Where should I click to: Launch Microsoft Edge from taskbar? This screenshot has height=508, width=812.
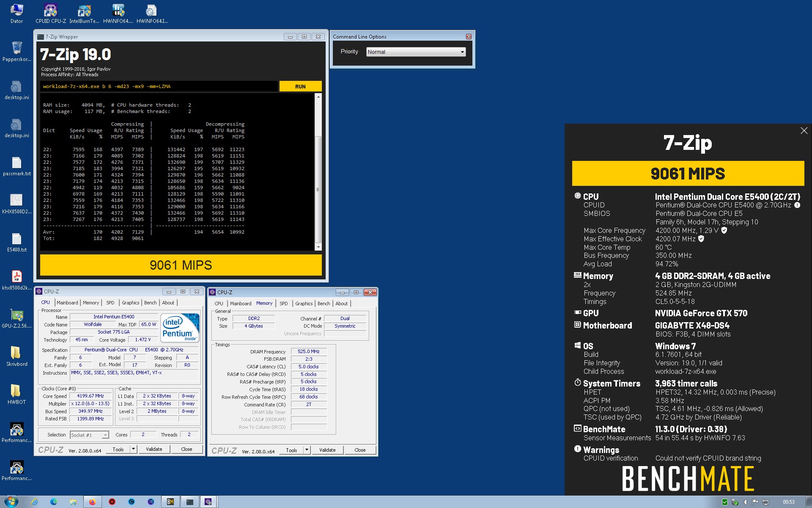(54, 502)
